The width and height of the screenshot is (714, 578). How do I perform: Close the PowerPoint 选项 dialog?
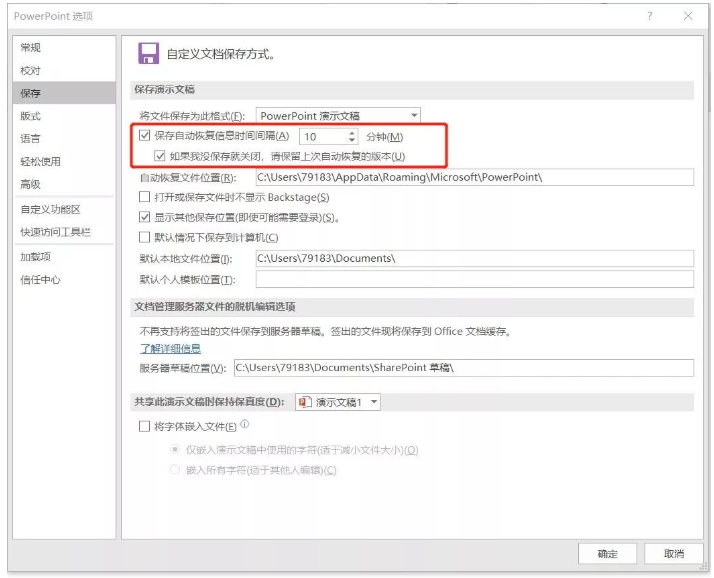coord(688,16)
